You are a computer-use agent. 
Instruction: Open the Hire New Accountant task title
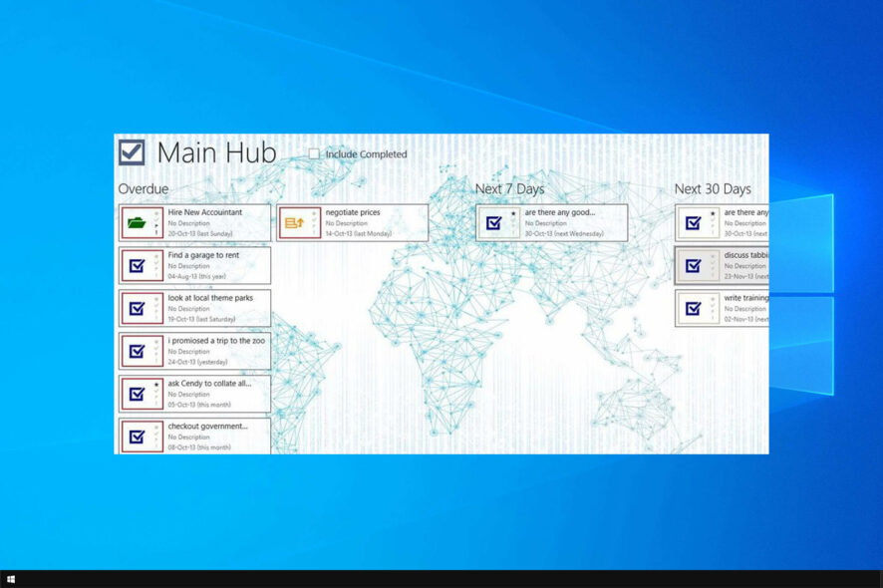click(x=205, y=212)
